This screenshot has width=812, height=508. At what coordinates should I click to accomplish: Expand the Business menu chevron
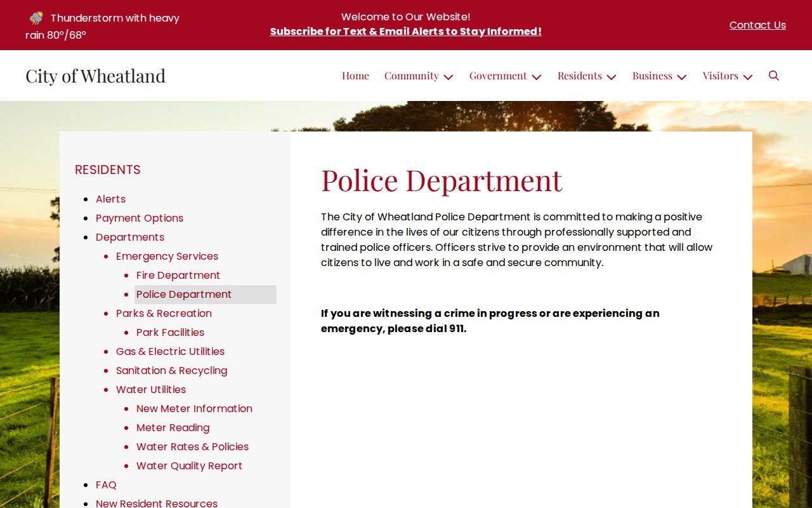tap(682, 77)
